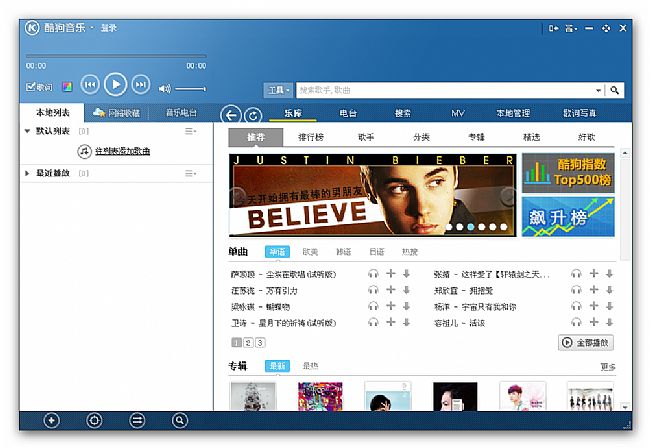
Task: Open the Justin Bieber Believe banner
Action: coord(373,195)
